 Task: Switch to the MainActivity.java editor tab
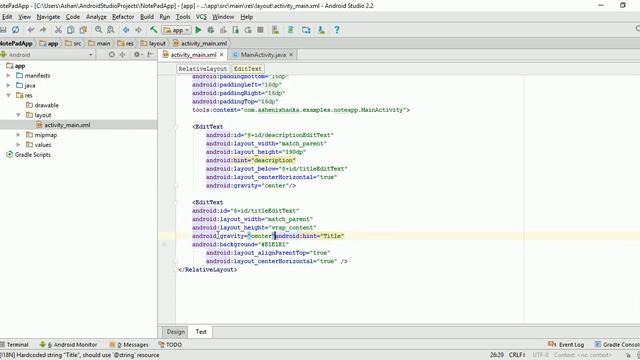[x=263, y=55]
